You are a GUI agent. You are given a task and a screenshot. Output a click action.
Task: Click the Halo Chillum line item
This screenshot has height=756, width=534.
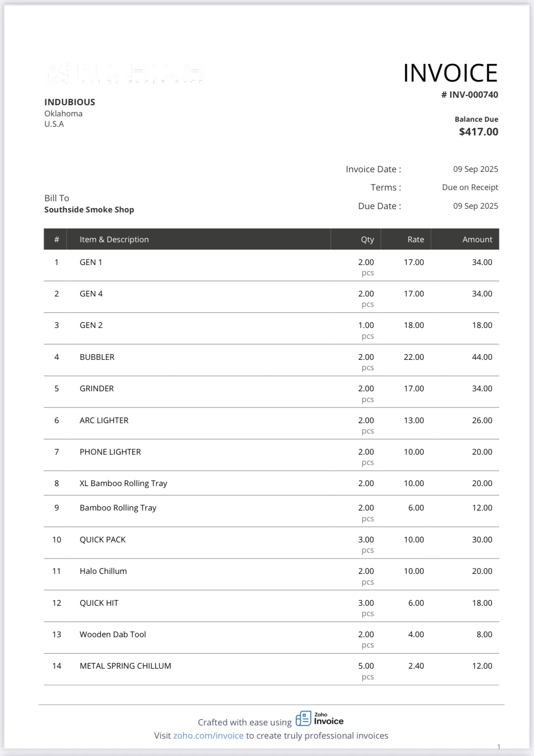tap(103, 571)
